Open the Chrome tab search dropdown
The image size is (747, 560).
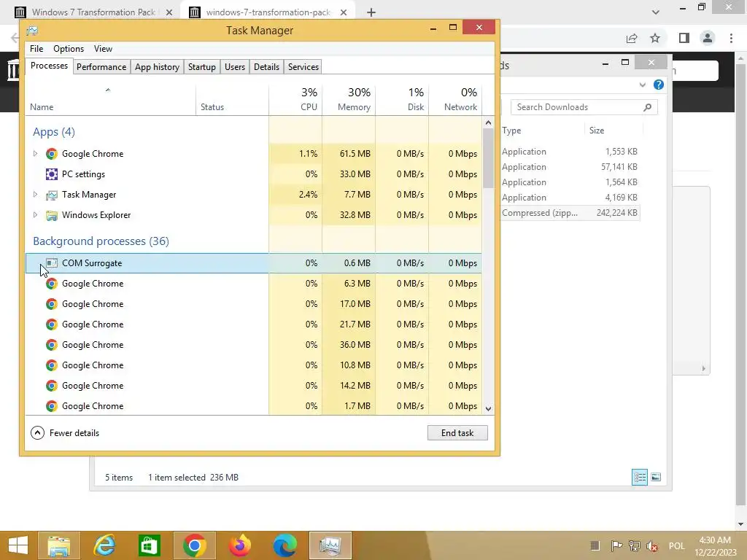pos(656,12)
